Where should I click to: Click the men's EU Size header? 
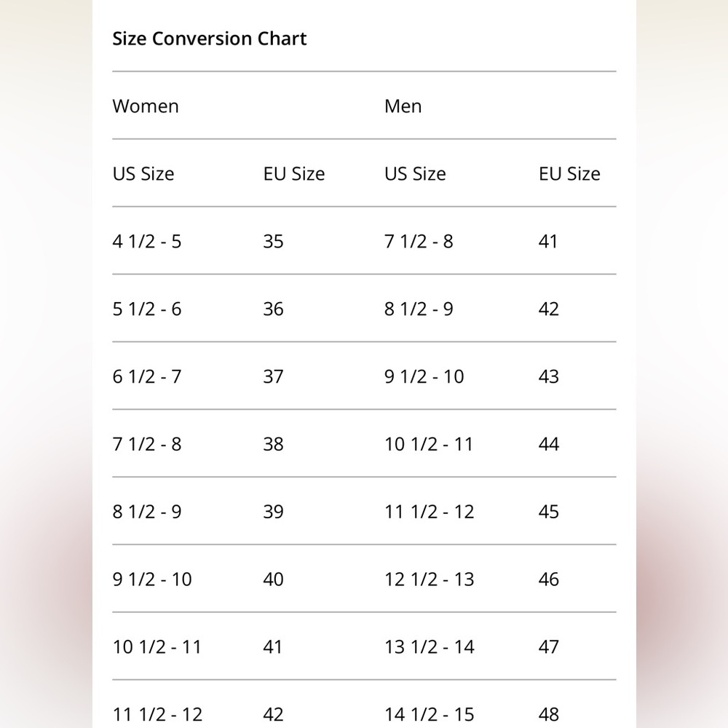pos(569,174)
